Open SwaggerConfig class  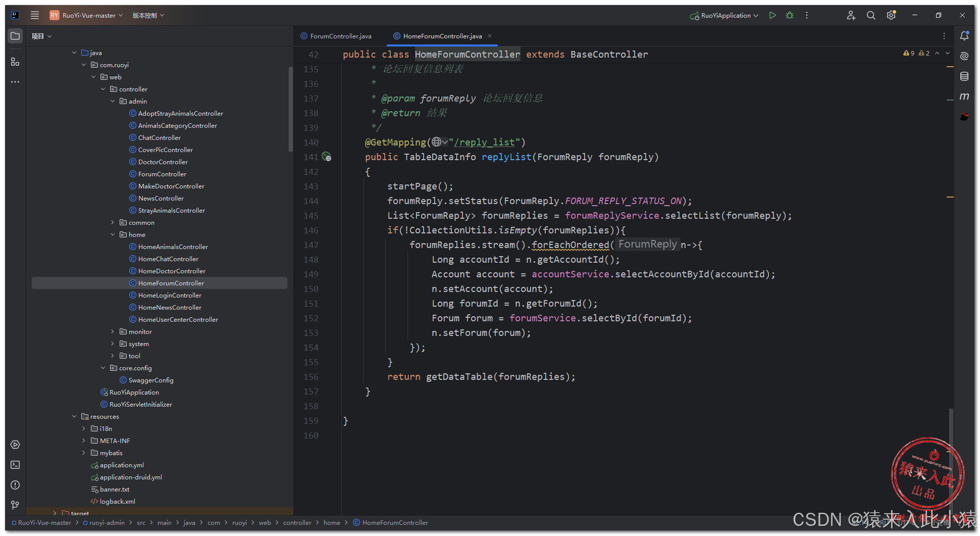click(x=151, y=380)
